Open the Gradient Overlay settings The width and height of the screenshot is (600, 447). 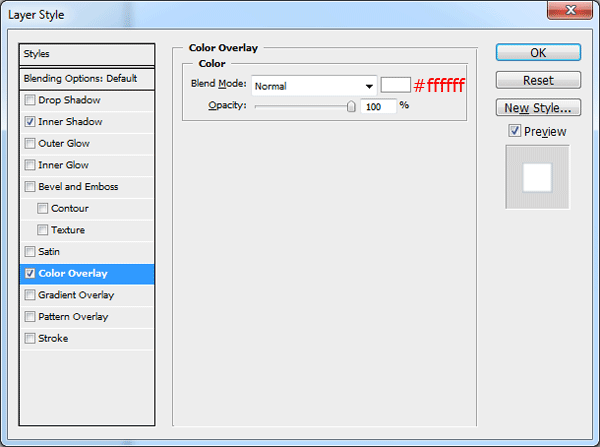pyautogui.click(x=76, y=295)
